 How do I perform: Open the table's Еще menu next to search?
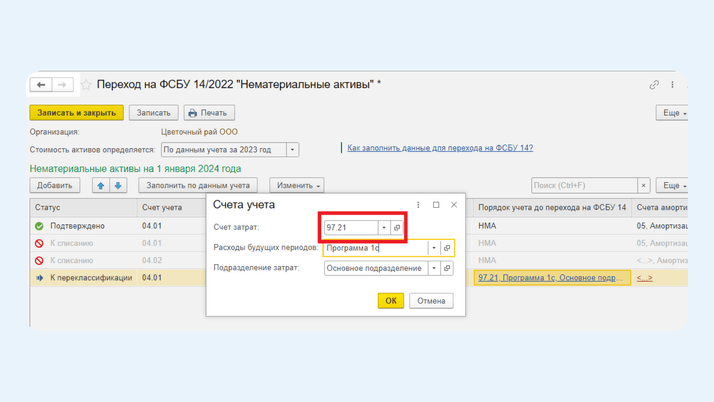pyautogui.click(x=672, y=185)
